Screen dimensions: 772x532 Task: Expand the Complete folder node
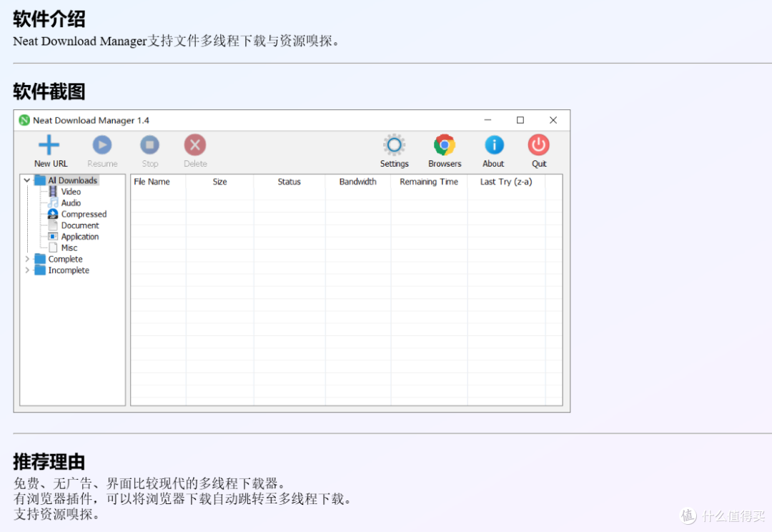(27, 259)
